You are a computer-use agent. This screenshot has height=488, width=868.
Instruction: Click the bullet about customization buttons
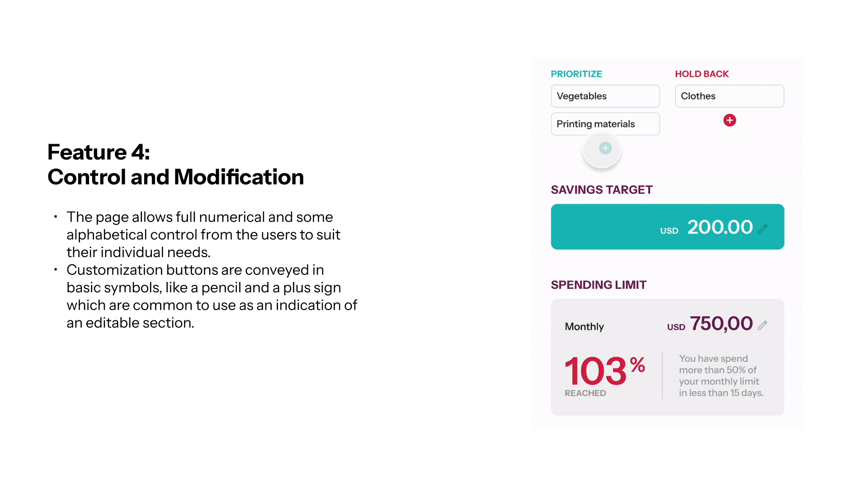coord(212,296)
